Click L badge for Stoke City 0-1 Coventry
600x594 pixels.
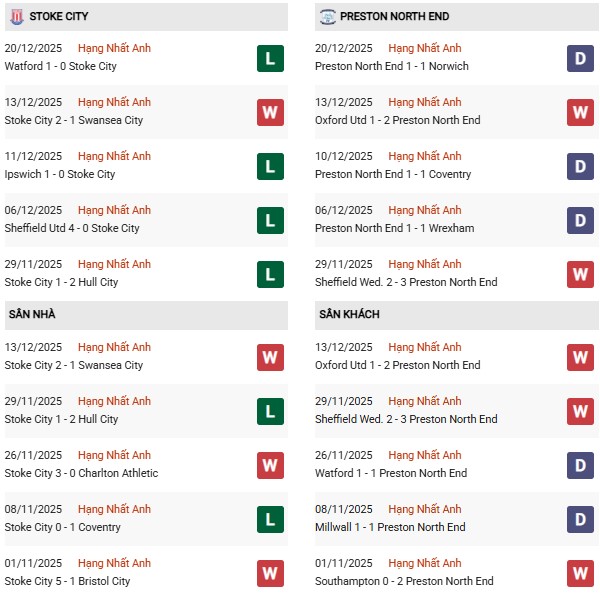point(270,519)
